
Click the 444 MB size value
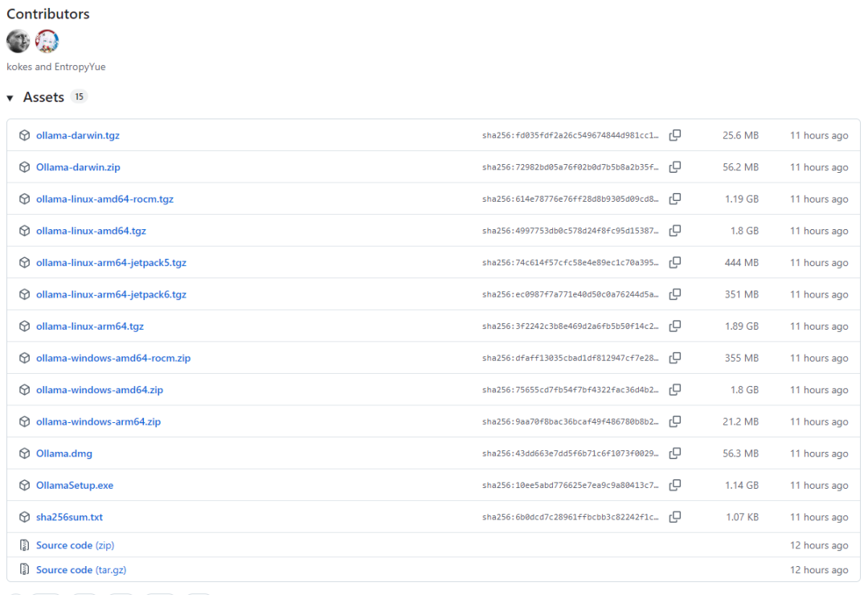pos(741,263)
